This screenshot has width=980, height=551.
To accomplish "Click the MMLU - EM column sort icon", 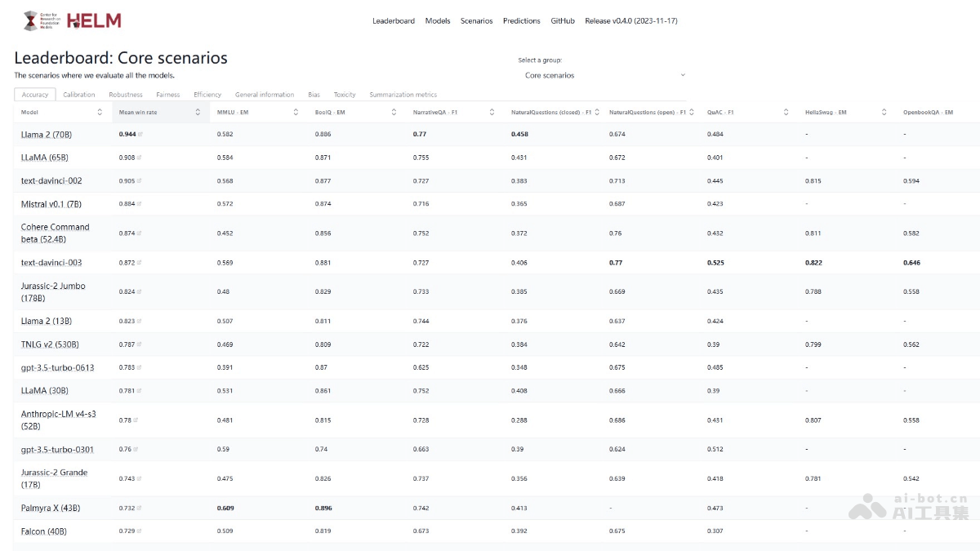I will (296, 112).
